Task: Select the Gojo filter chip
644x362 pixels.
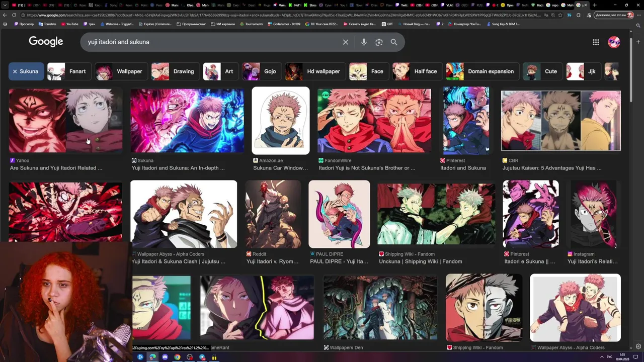Action: [x=261, y=71]
